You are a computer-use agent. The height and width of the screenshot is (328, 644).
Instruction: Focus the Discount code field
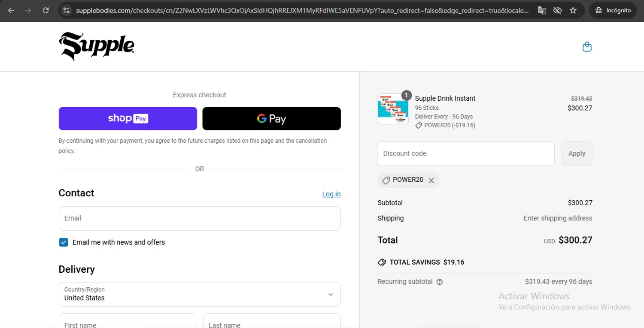pyautogui.click(x=466, y=153)
